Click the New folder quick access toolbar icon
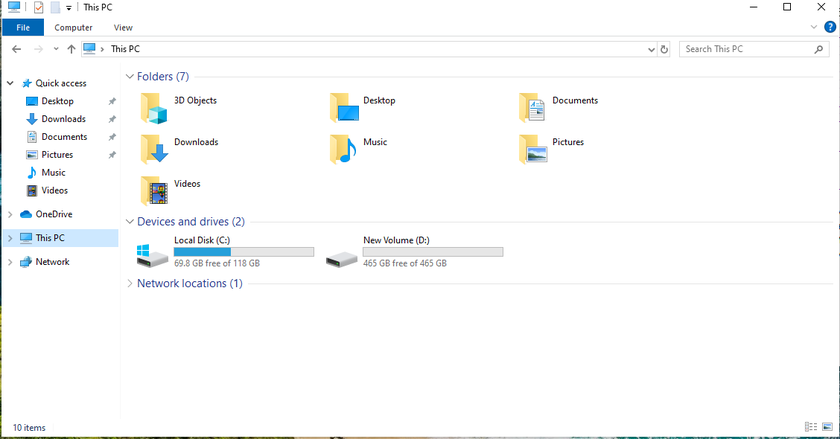The height and width of the screenshot is (439, 840). 55,8
